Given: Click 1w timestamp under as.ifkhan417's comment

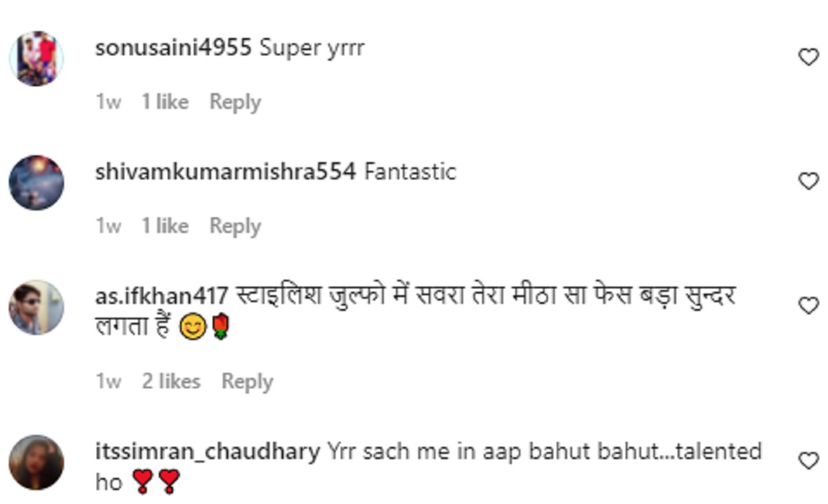Looking at the screenshot, I should [108, 381].
